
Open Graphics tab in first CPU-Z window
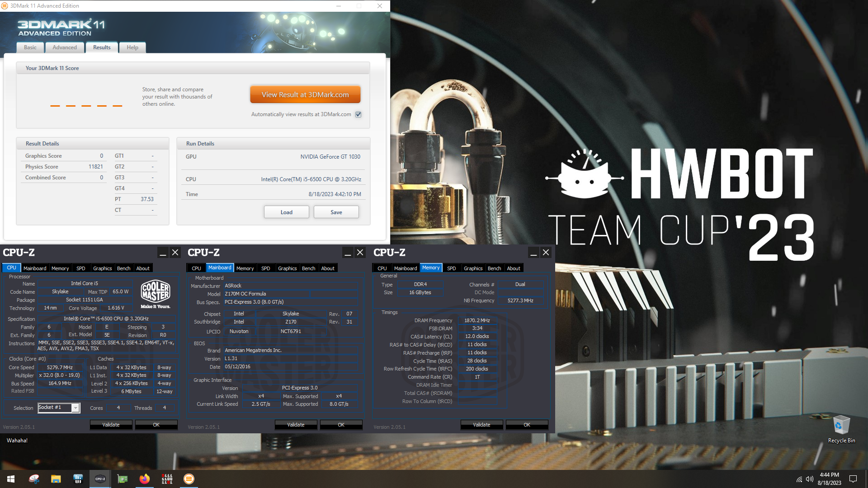tap(103, 268)
